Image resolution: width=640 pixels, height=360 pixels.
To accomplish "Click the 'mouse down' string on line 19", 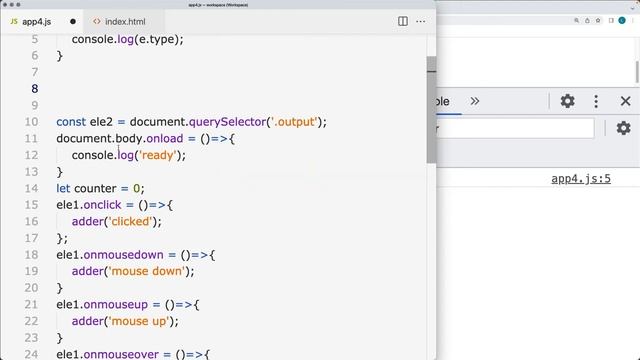I will click(146, 271).
